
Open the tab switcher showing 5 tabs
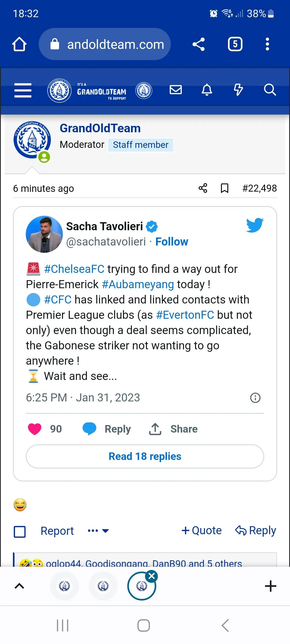[x=235, y=44]
